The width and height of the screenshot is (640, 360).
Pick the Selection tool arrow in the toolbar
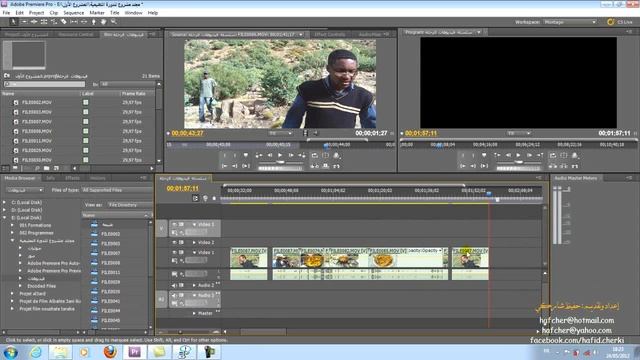point(13,22)
